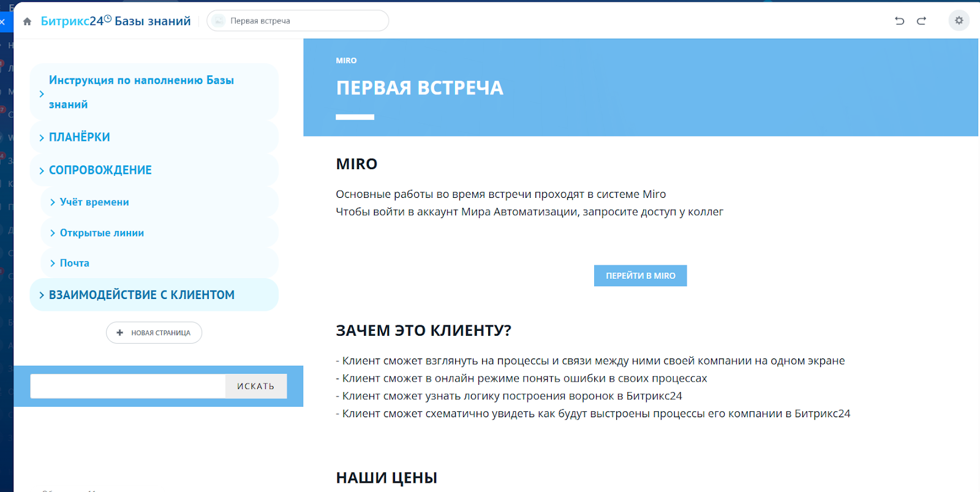The width and height of the screenshot is (980, 492).
Task: Expand chevron beside Инструкция по наполнению Базы знаний
Action: tap(42, 94)
